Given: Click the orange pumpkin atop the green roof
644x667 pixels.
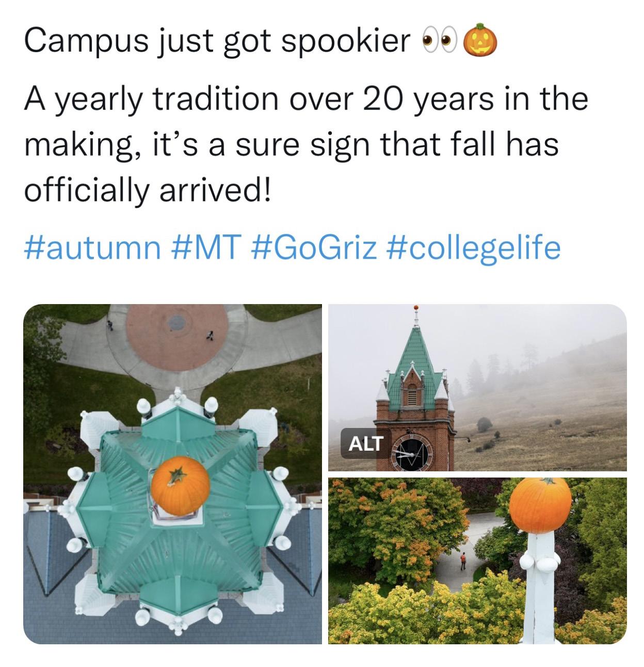Looking at the screenshot, I should coord(180,485).
